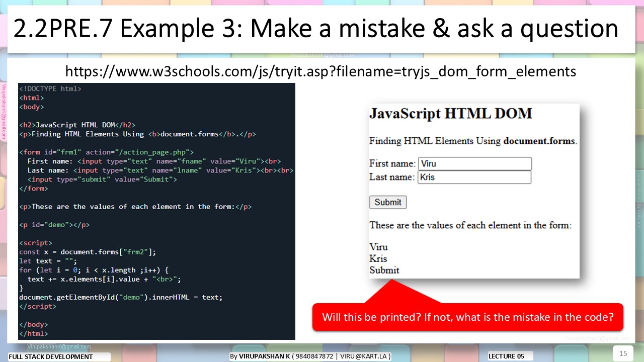Click the slide number 15 box

[623, 353]
